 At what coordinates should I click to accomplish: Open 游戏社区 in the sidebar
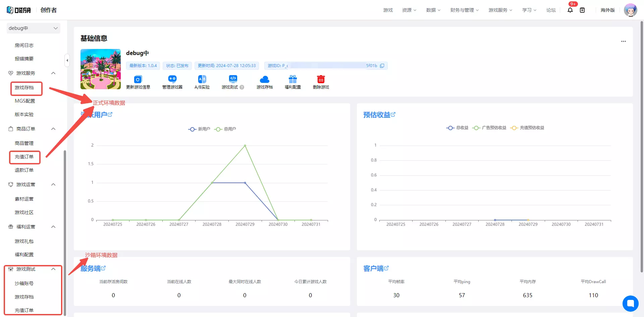pos(24,212)
